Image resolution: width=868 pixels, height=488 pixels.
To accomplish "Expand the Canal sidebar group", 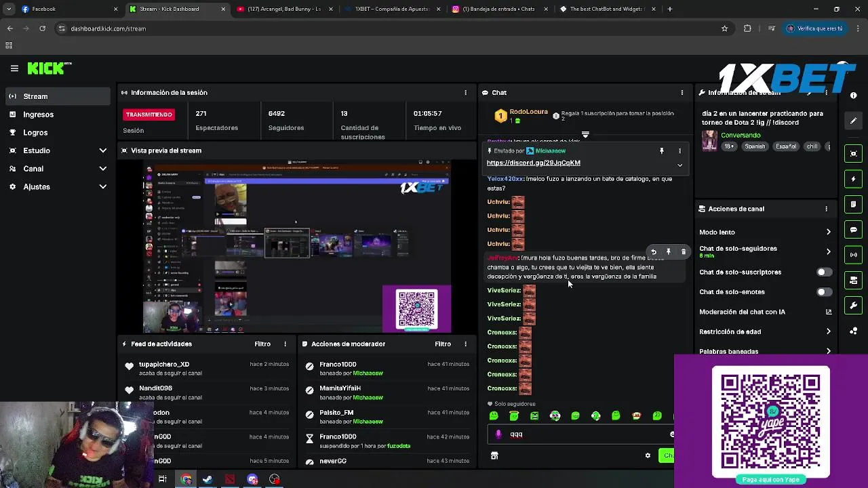I will coord(57,169).
